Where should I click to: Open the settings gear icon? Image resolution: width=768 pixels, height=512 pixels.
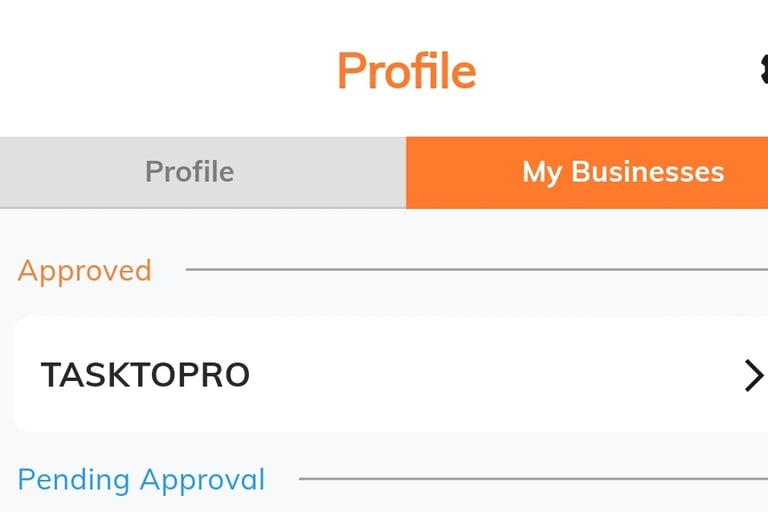click(763, 68)
